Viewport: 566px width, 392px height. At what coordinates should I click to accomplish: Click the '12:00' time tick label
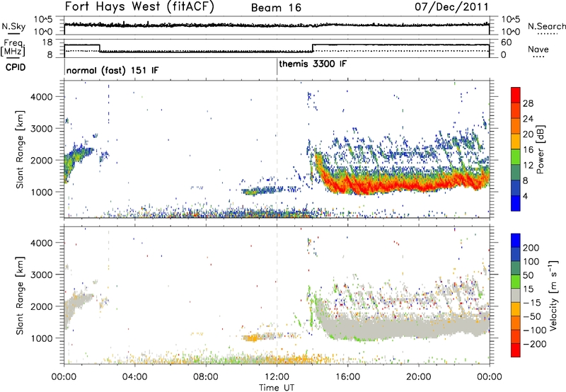(x=277, y=376)
